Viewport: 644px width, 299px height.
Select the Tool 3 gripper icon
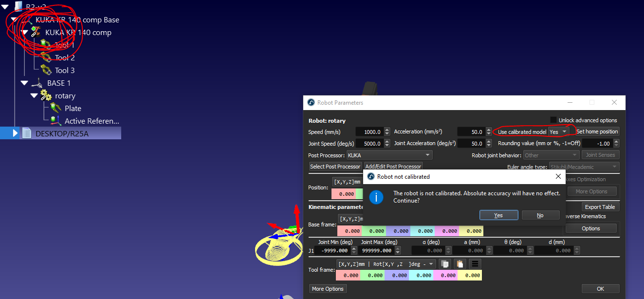point(46,70)
